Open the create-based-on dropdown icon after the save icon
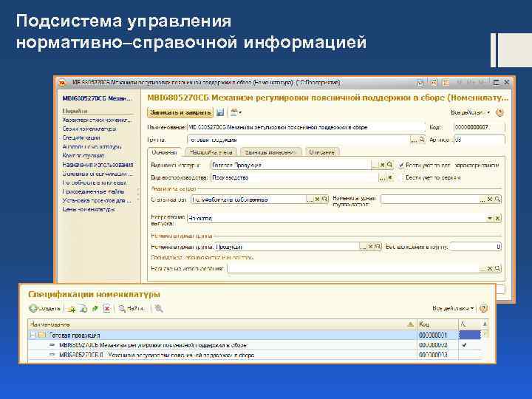 click(236, 112)
